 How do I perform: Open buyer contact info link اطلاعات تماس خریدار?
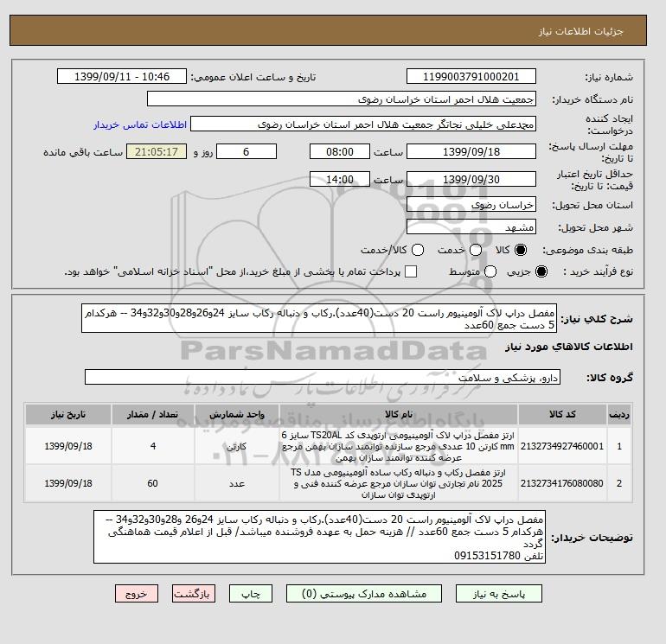pos(140,124)
